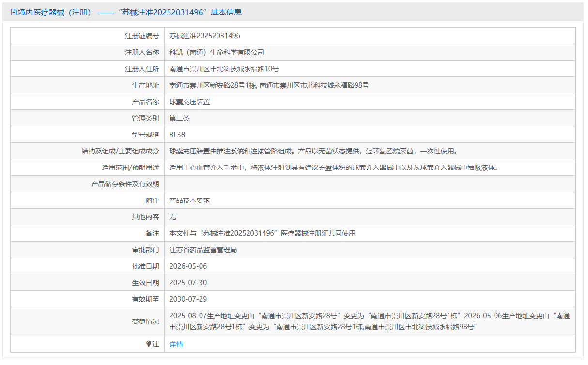
Task: Click the 型号规格 label
Action: (x=145, y=135)
